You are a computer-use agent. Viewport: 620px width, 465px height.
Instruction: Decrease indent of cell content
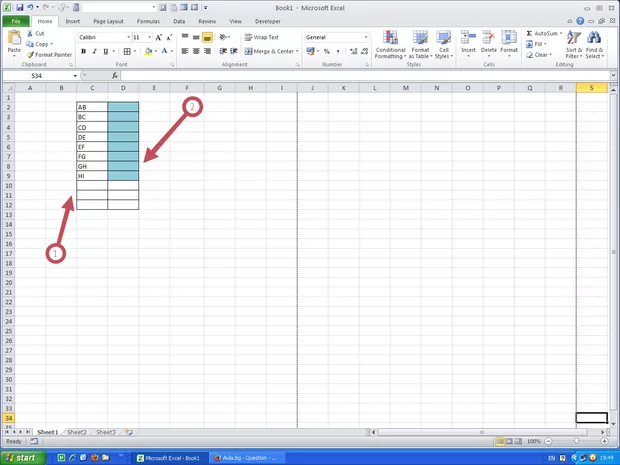click(223, 51)
